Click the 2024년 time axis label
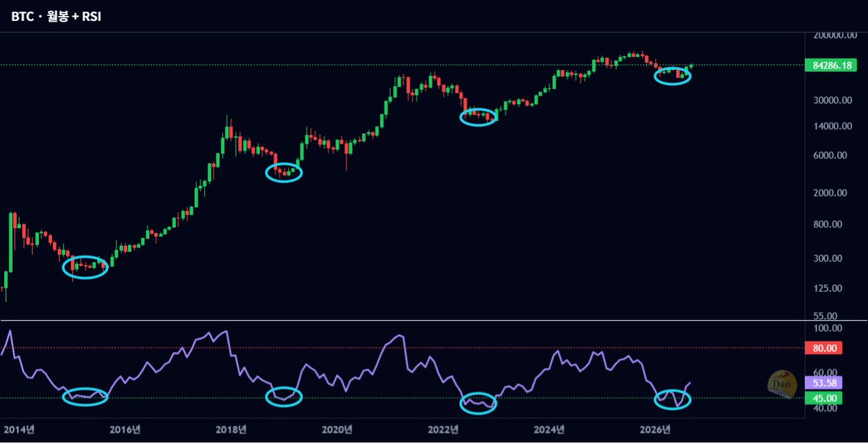This screenshot has height=443, width=868. [x=549, y=429]
